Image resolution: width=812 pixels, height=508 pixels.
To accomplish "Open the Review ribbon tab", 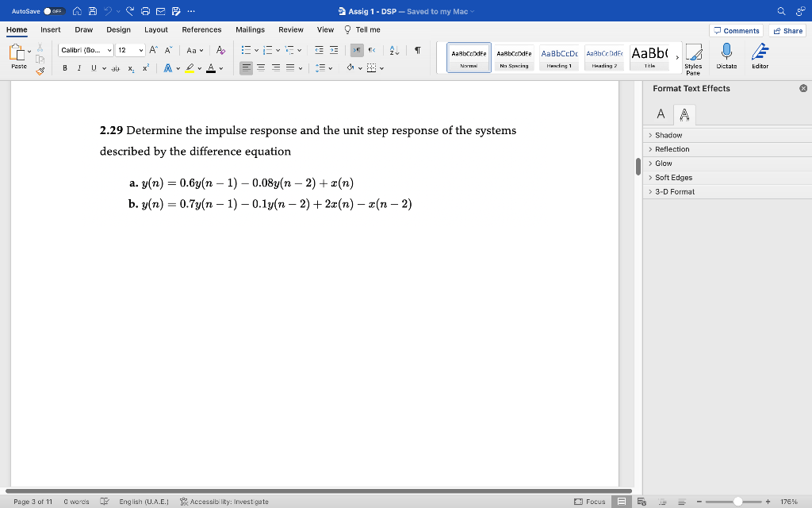I will point(292,29).
